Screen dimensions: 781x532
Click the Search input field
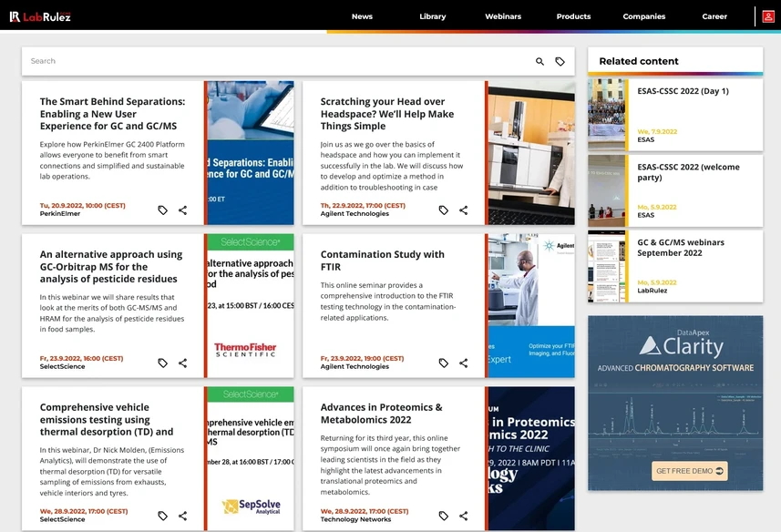(279, 61)
